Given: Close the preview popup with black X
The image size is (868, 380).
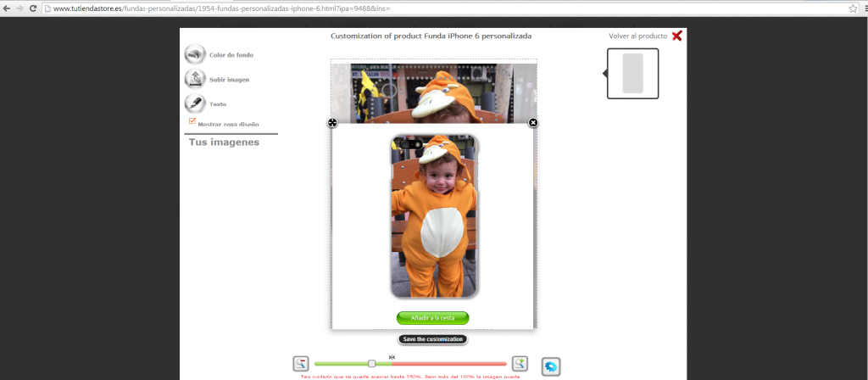Looking at the screenshot, I should point(533,123).
